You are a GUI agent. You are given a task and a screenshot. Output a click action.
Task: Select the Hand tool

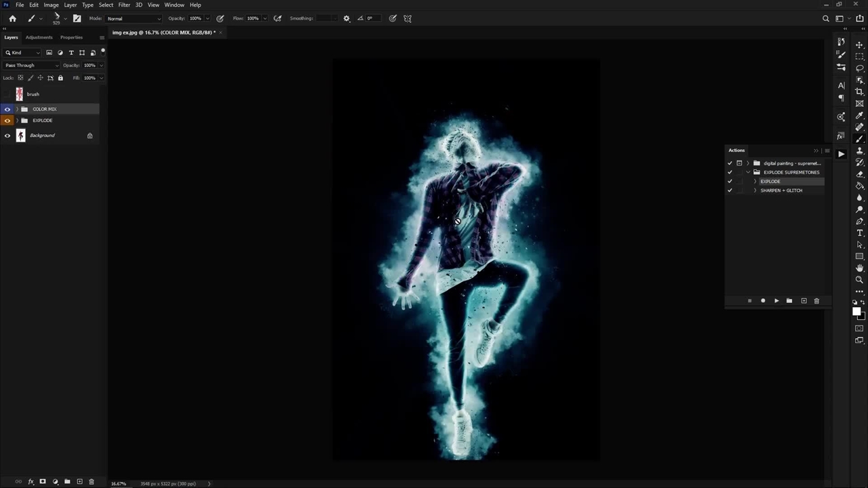click(x=859, y=268)
